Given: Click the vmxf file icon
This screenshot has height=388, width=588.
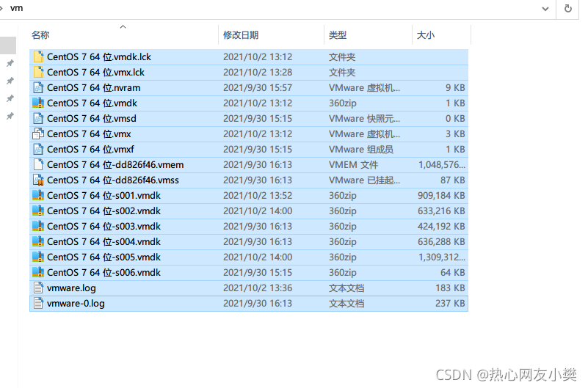Looking at the screenshot, I should click(38, 149).
